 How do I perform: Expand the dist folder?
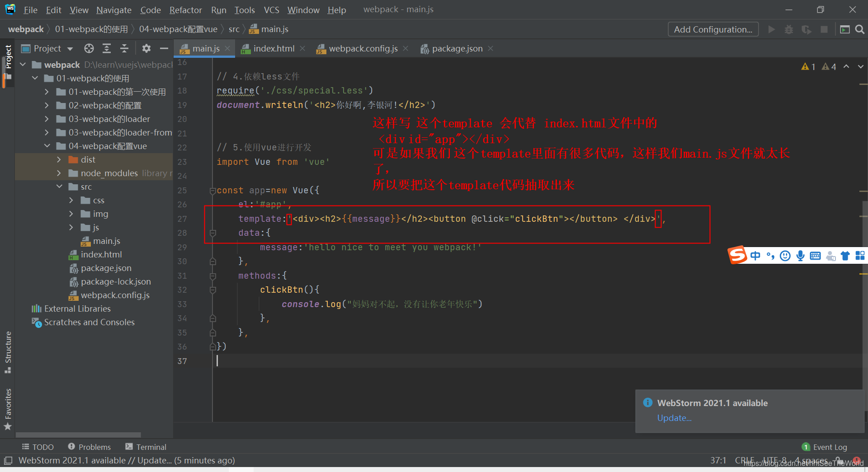pyautogui.click(x=59, y=159)
